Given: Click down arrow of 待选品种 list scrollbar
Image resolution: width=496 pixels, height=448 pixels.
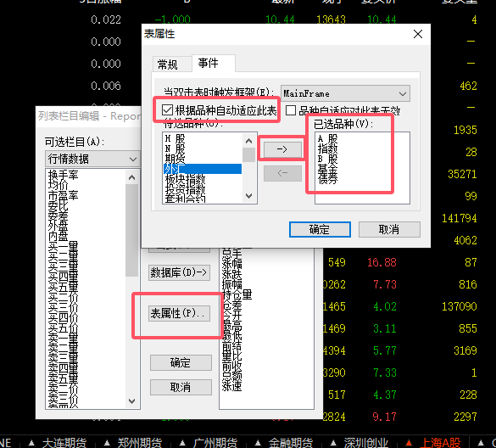Looking at the screenshot, I should 249,196.
